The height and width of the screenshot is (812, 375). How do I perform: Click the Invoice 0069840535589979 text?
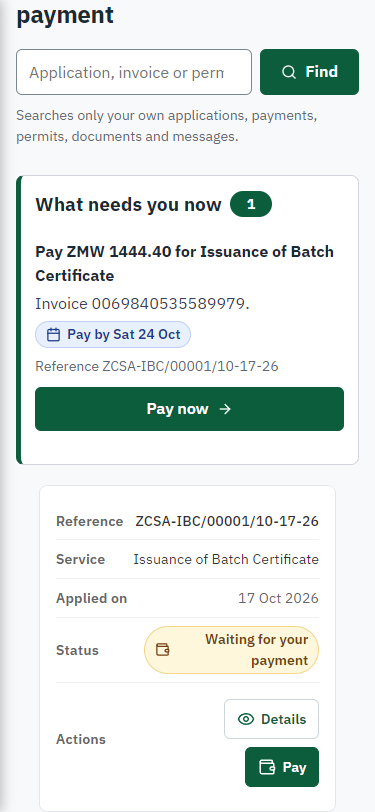(x=142, y=304)
